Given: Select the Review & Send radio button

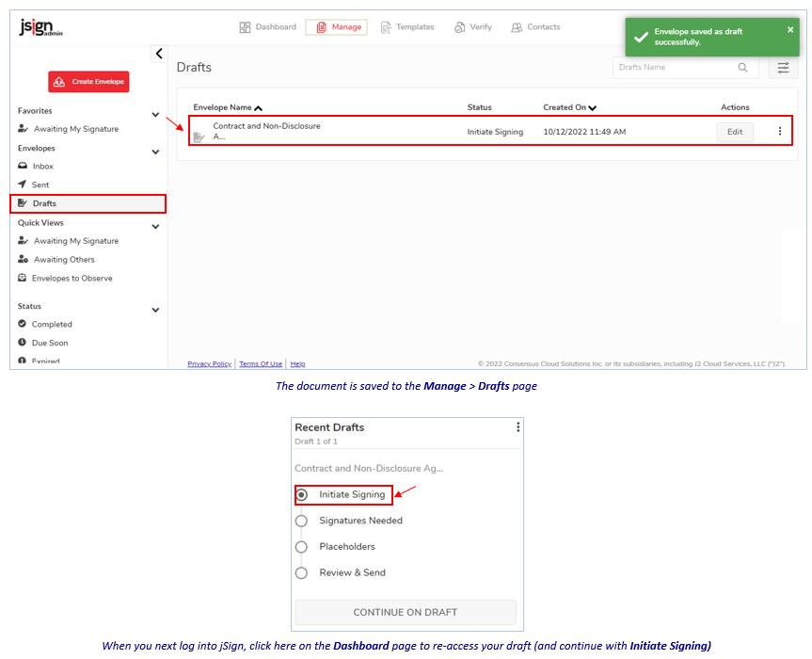Looking at the screenshot, I should point(301,572).
